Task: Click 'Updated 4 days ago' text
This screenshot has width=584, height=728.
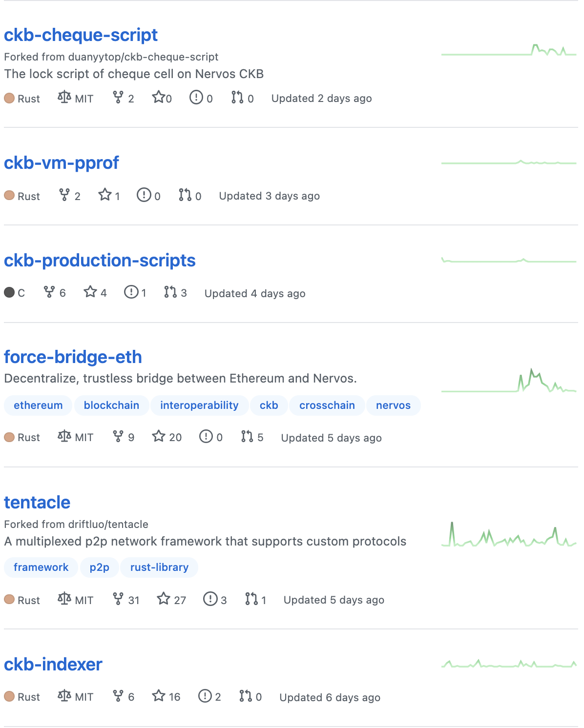Action: tap(255, 294)
